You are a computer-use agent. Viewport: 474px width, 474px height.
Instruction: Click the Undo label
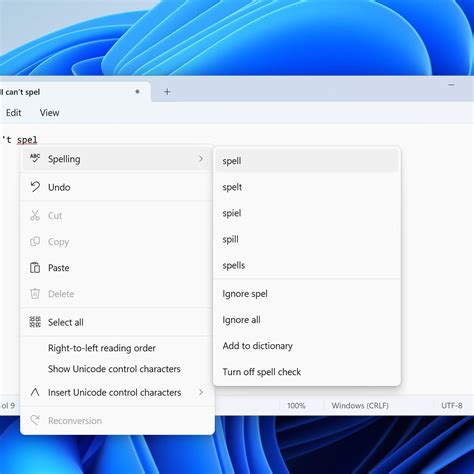tap(59, 187)
